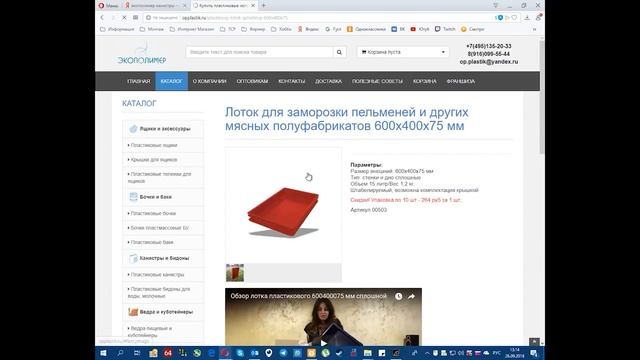Click the magnifier search button
Screen dimensions: 640x360
click(339, 52)
